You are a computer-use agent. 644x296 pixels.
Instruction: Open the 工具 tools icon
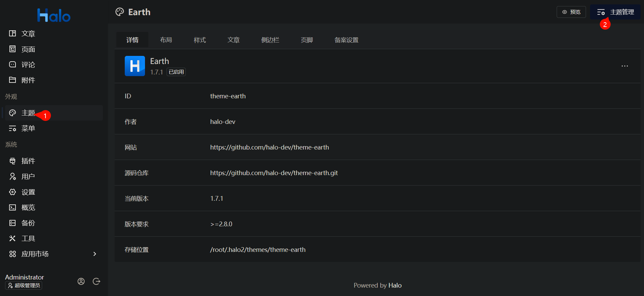click(12, 238)
